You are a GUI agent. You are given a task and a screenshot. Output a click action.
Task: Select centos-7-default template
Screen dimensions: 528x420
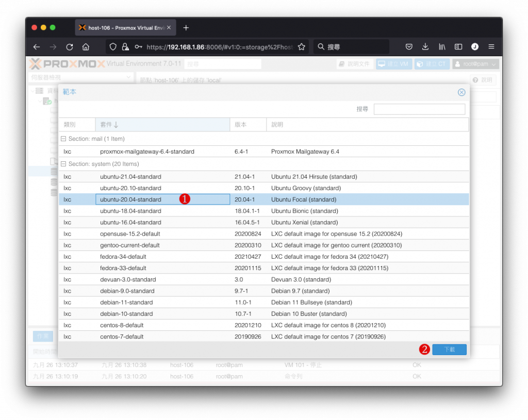coord(263,337)
